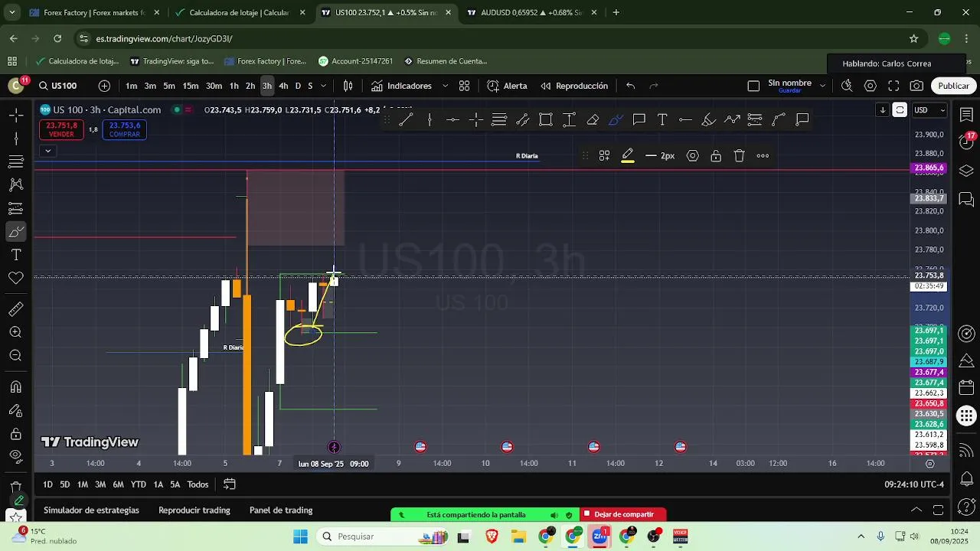Select the horizontal line drawing tool
Image resolution: width=980 pixels, height=551 pixels.
(x=452, y=119)
